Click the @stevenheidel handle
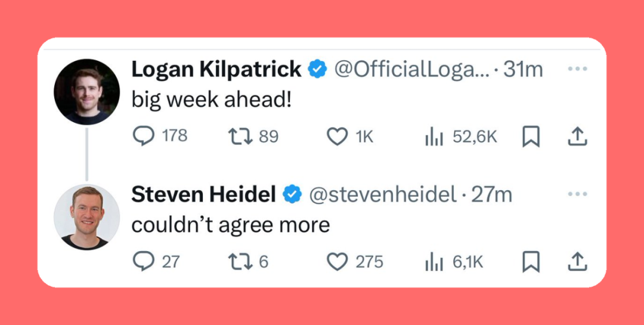The width and height of the screenshot is (644, 325). (x=383, y=195)
